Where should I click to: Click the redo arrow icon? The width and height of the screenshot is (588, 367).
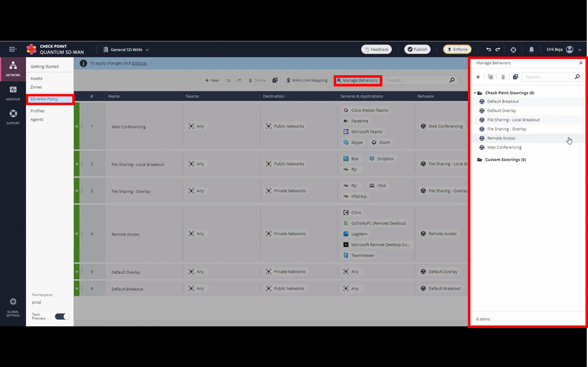coord(497,49)
